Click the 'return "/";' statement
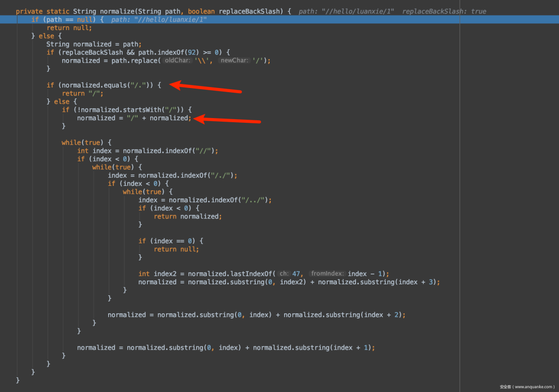The height and width of the screenshot is (392, 559). coord(83,93)
